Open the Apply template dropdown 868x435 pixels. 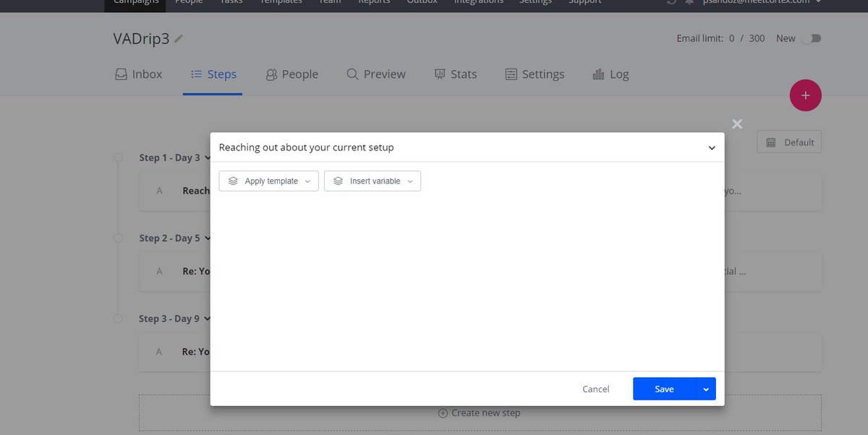click(268, 181)
